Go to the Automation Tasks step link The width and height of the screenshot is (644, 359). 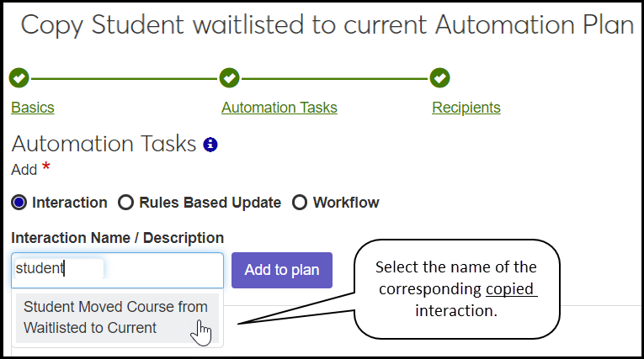tap(279, 108)
